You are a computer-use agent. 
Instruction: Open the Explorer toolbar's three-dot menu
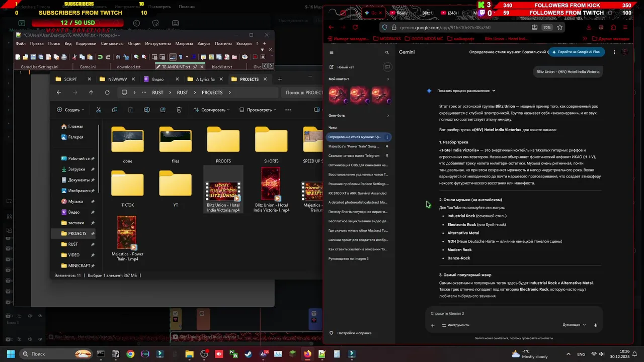(288, 110)
